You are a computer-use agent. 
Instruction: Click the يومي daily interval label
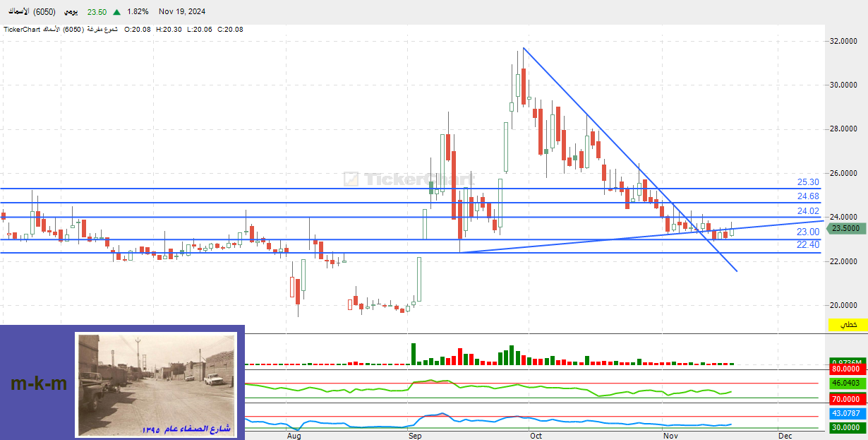[71, 12]
